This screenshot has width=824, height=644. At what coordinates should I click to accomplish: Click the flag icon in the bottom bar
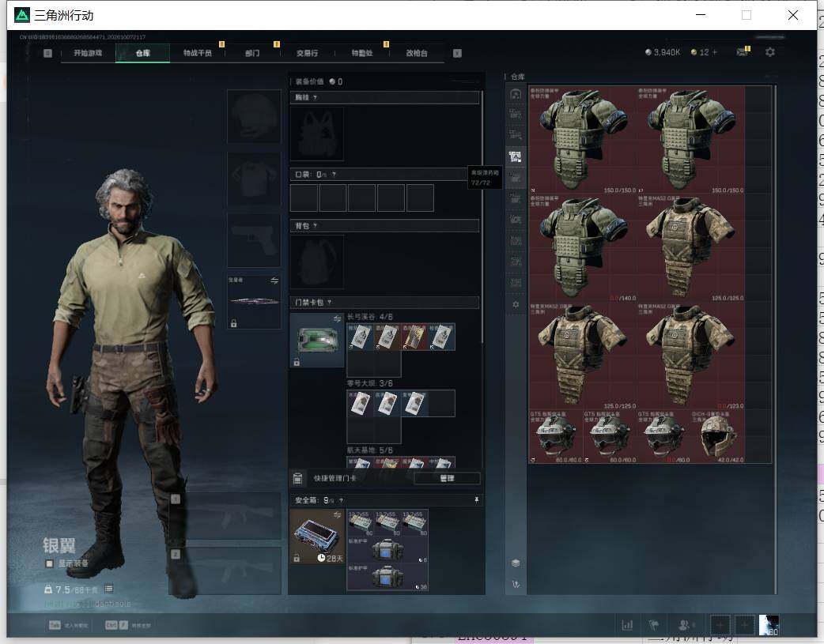tap(654, 625)
